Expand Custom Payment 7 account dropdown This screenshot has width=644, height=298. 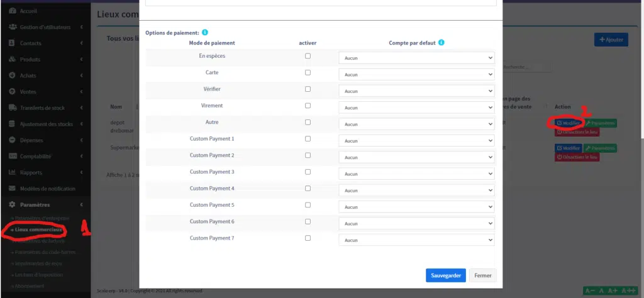[x=416, y=240]
